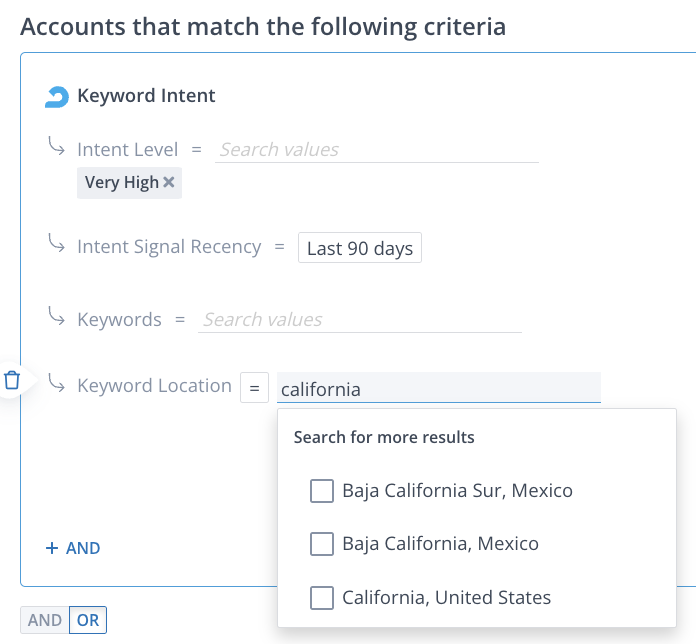Open the equals operator dropdown for Keyword Location
The width and height of the screenshot is (696, 644).
(x=254, y=387)
